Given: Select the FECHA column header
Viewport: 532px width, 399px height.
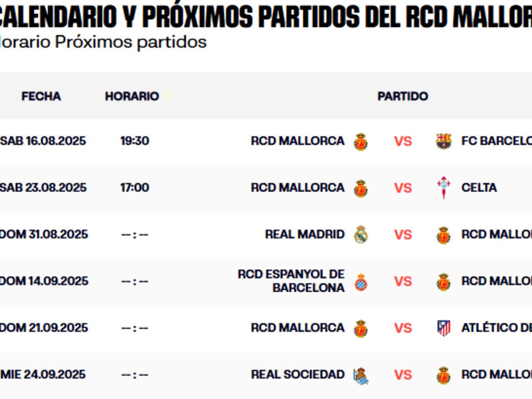Looking at the screenshot, I should click(x=41, y=96).
